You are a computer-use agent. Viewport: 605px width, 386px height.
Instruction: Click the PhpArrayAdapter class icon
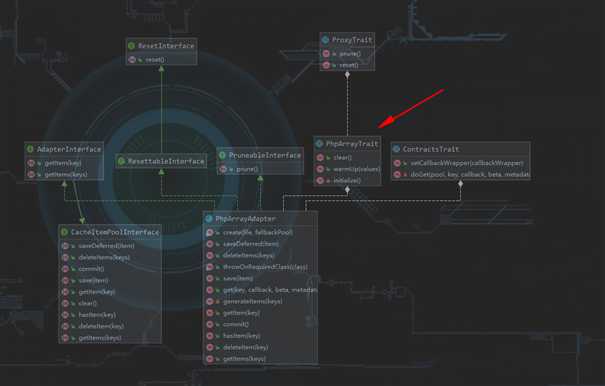[x=209, y=219]
